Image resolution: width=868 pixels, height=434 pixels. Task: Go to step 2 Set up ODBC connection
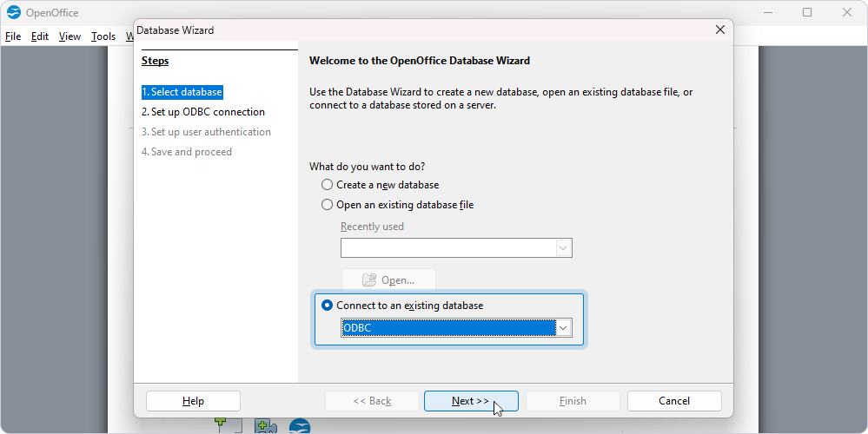[x=203, y=112]
